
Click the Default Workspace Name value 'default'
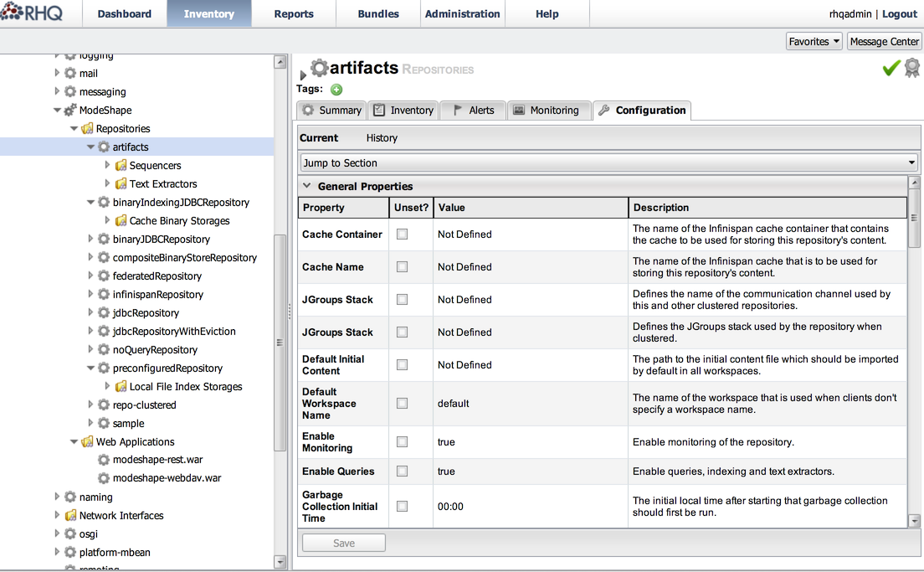(453, 404)
